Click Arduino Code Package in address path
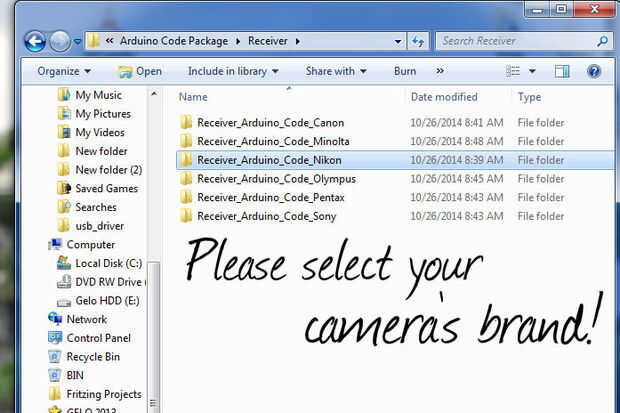The width and height of the screenshot is (620, 413). 174,41
